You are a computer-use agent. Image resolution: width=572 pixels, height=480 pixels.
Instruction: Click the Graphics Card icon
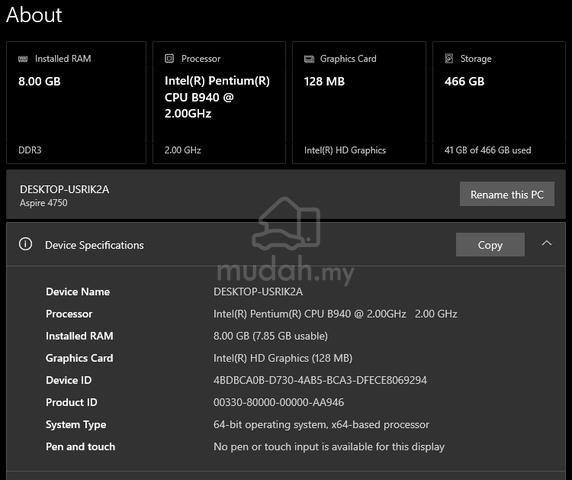tap(309, 59)
